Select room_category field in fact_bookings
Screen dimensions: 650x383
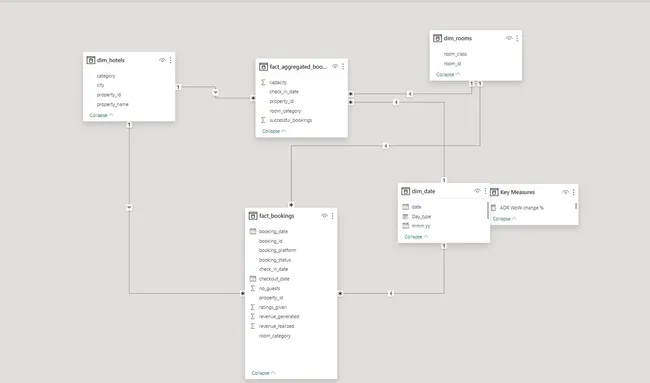275,336
